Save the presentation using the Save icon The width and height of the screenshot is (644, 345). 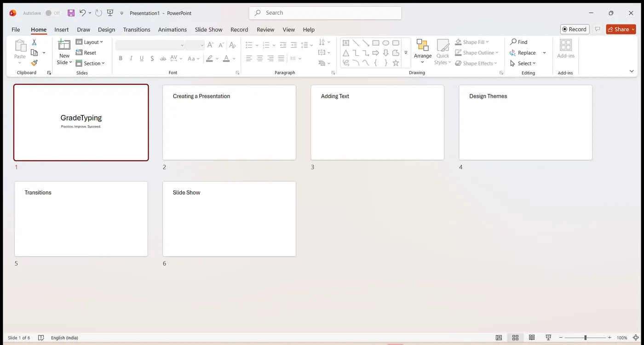[71, 13]
